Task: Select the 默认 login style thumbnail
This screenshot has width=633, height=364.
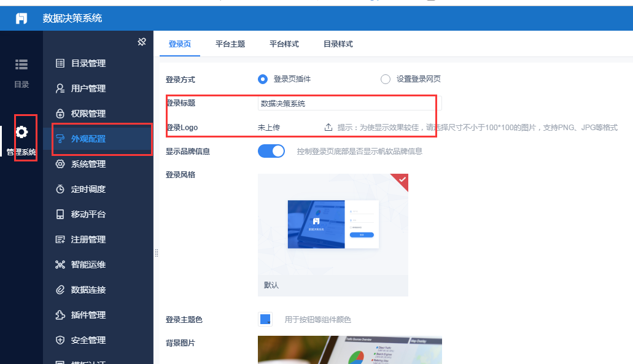Action: pyautogui.click(x=333, y=235)
